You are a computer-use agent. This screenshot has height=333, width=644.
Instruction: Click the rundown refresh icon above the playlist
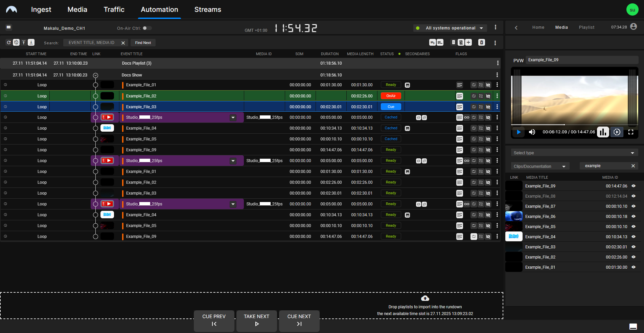pos(8,42)
